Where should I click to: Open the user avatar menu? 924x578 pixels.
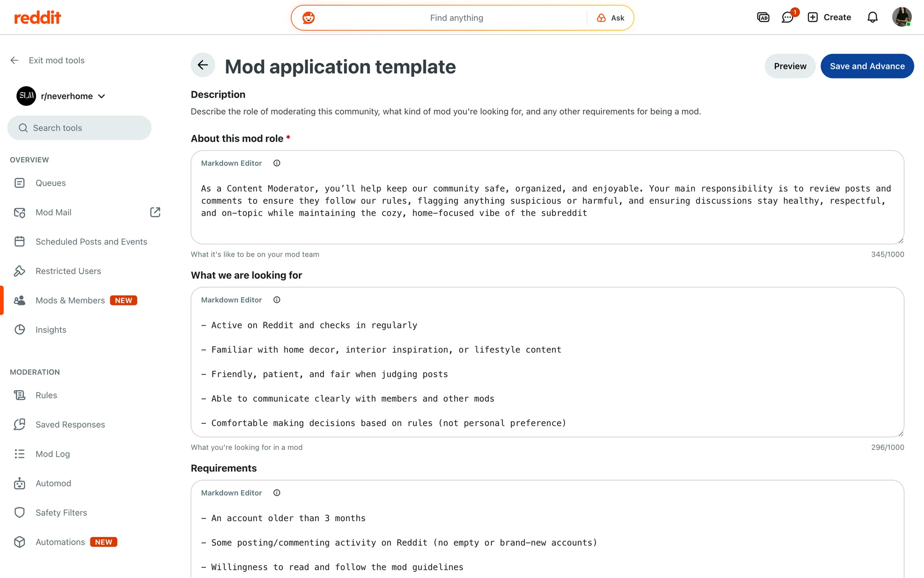(901, 17)
